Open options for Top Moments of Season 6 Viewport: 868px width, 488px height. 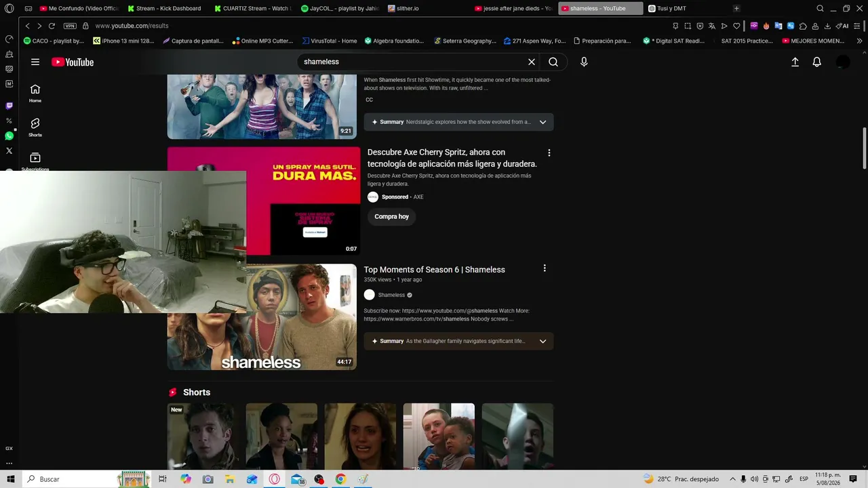point(544,268)
